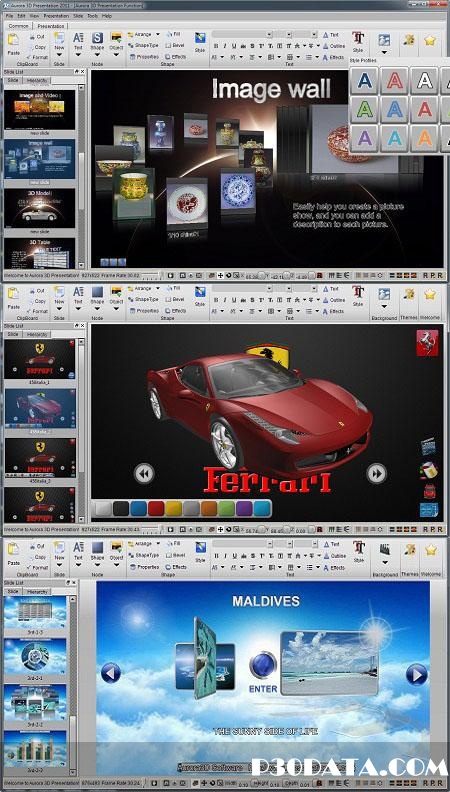
Task: Click the rewind button on the Ferrari slide
Action: pos(144,474)
